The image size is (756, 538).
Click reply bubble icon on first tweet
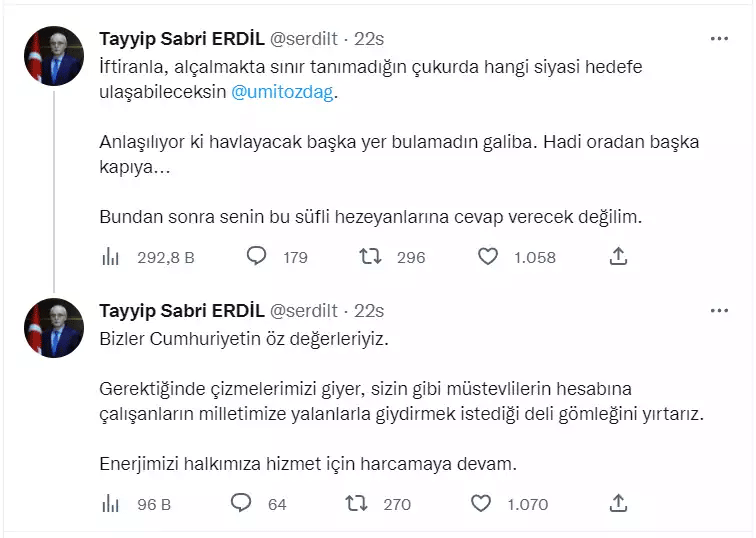click(x=256, y=257)
